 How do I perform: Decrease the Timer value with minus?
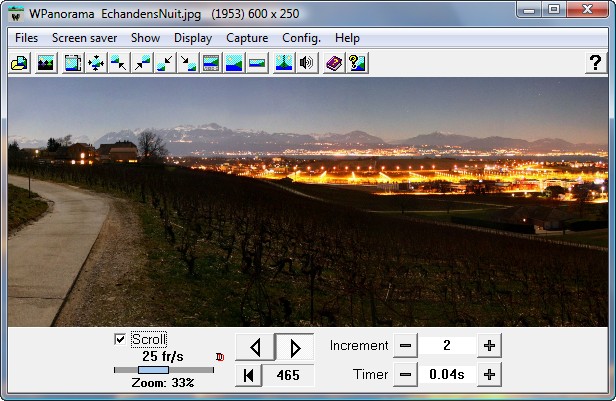[405, 375]
